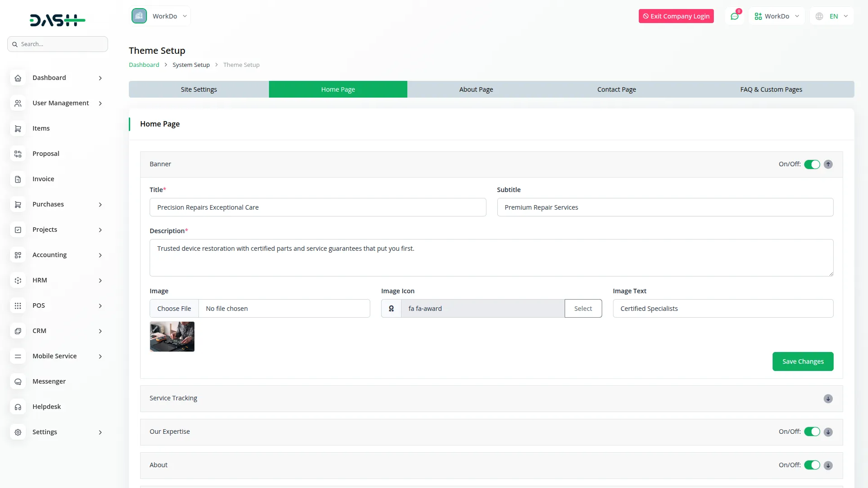Image resolution: width=868 pixels, height=488 pixels.
Task: Toggle the About section switch
Action: [813, 465]
